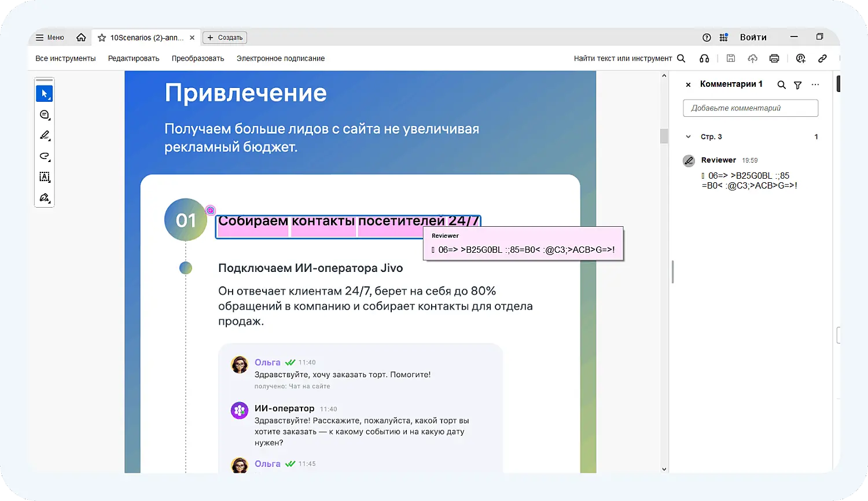This screenshot has width=868, height=501.
Task: Click Ольга's avatar at 11:40
Action: click(x=240, y=364)
